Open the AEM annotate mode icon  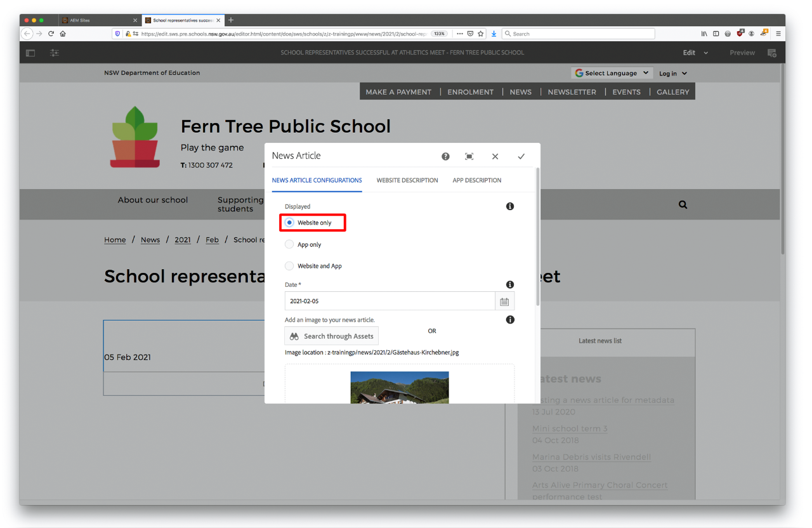coord(772,53)
